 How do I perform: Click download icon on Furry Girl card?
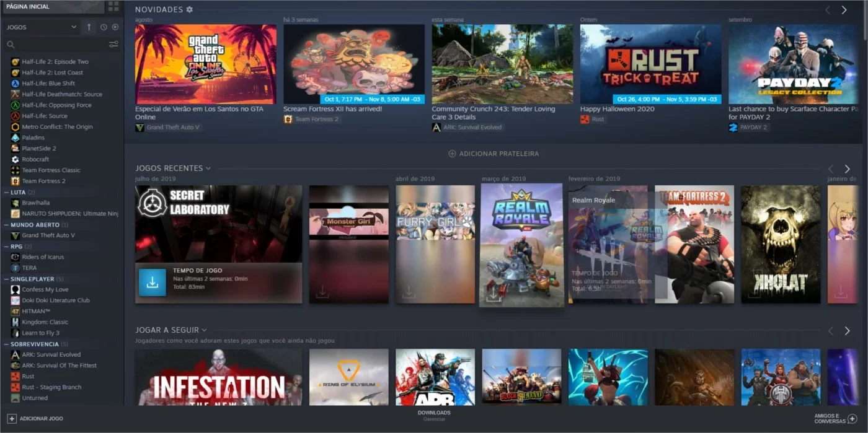409,292
